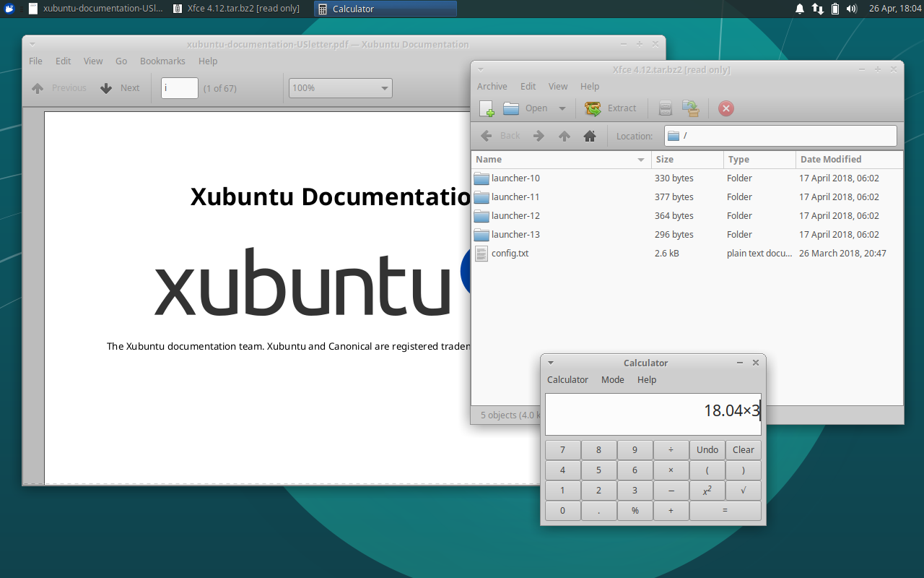924x578 pixels.
Task: Click the Extract archive icon
Action: (611, 108)
